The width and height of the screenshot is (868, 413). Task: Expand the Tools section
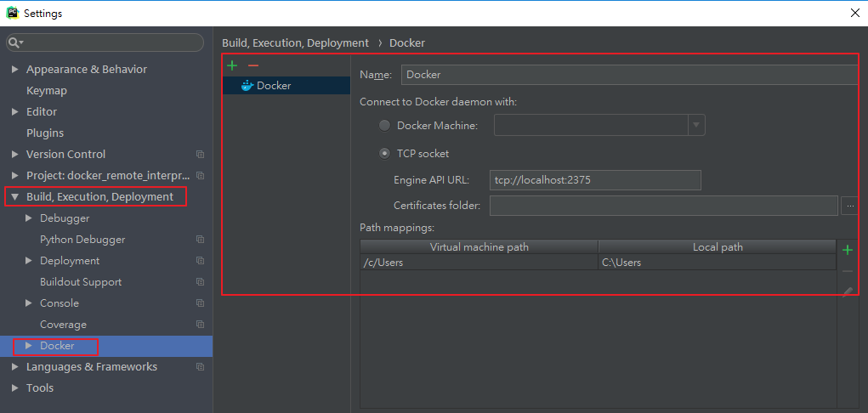[x=15, y=388]
